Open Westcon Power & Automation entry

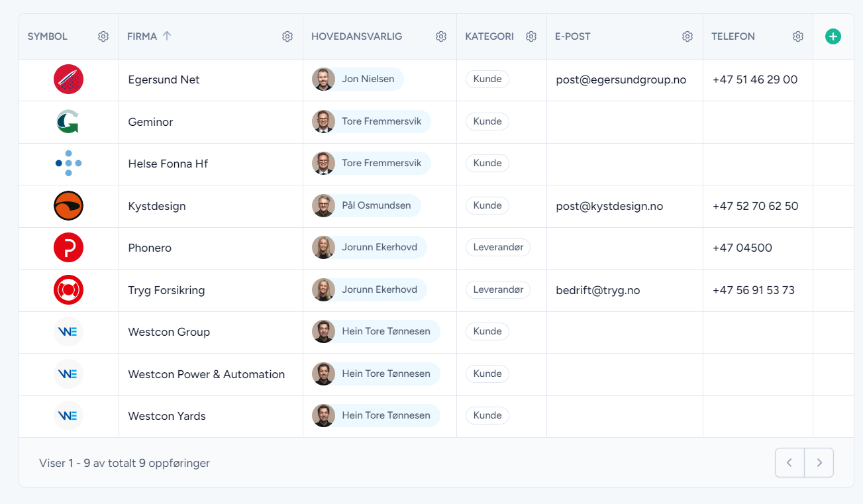pyautogui.click(x=206, y=374)
